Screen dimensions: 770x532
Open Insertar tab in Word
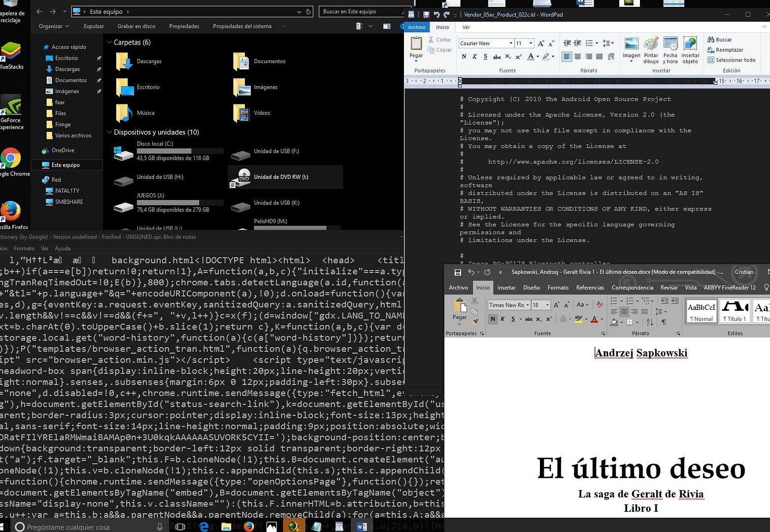tap(506, 288)
